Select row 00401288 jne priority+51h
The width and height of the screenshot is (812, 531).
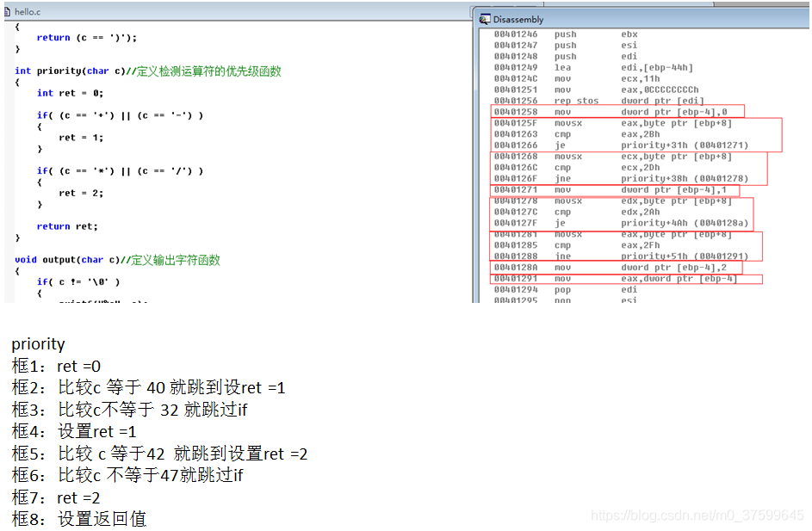click(x=622, y=256)
